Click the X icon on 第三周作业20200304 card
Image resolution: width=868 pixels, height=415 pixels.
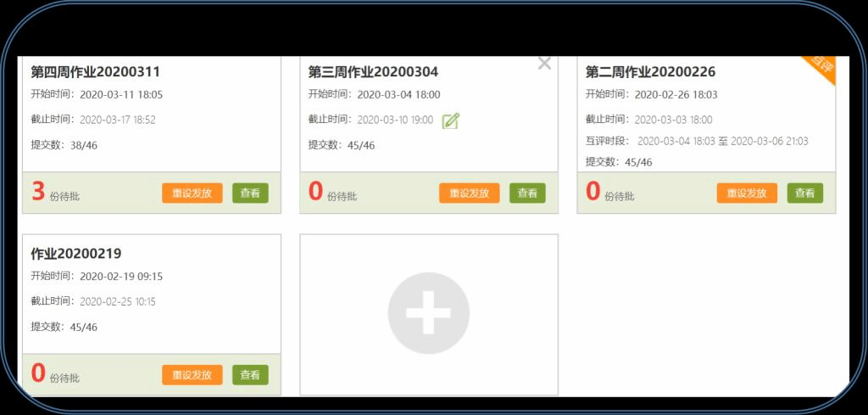544,64
